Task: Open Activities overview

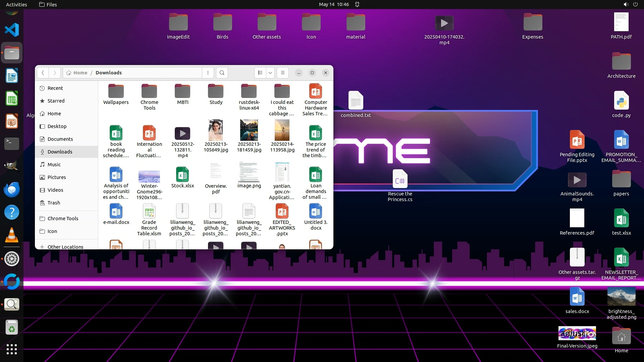Action: (x=16, y=4)
